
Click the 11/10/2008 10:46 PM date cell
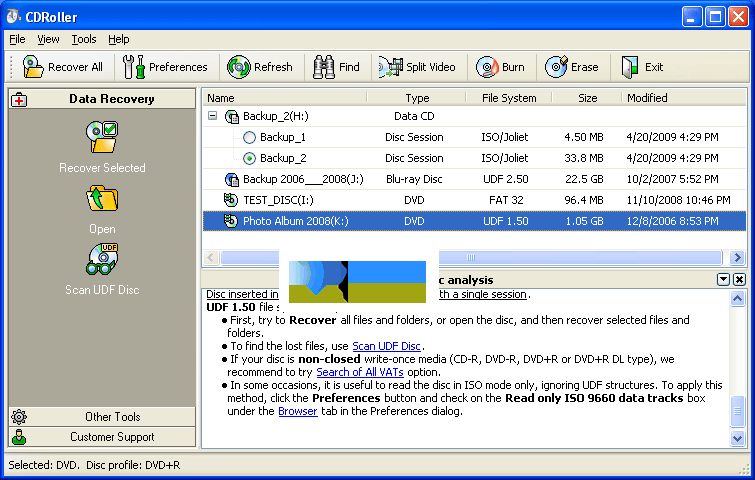pos(678,200)
